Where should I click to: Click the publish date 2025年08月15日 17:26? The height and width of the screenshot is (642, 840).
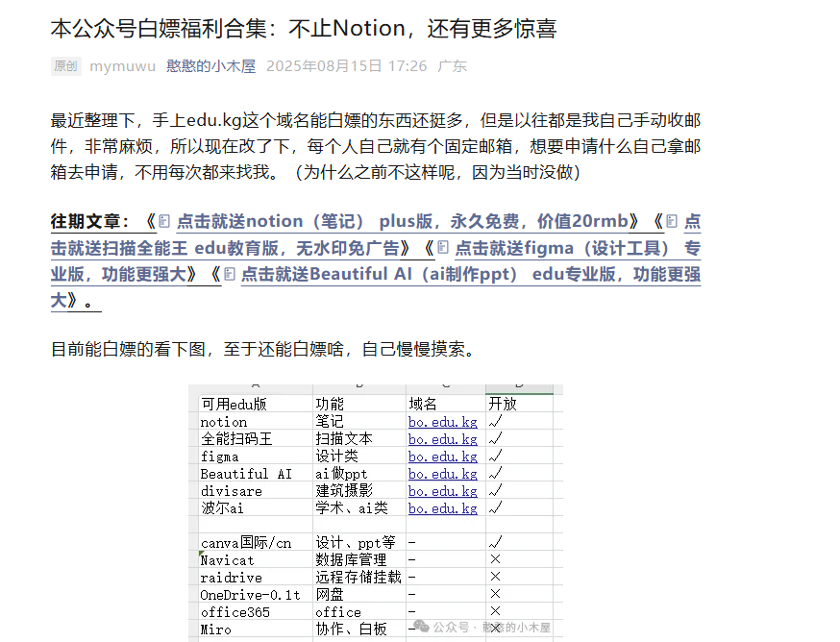tap(347, 66)
